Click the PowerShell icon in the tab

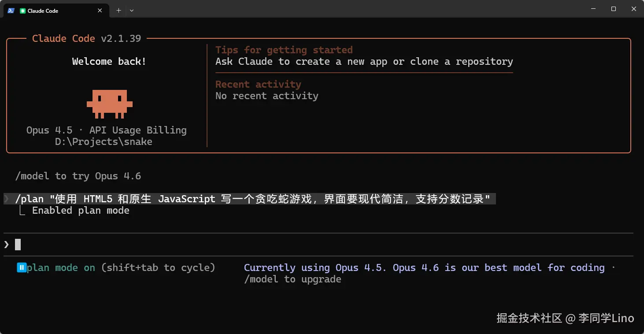click(11, 11)
